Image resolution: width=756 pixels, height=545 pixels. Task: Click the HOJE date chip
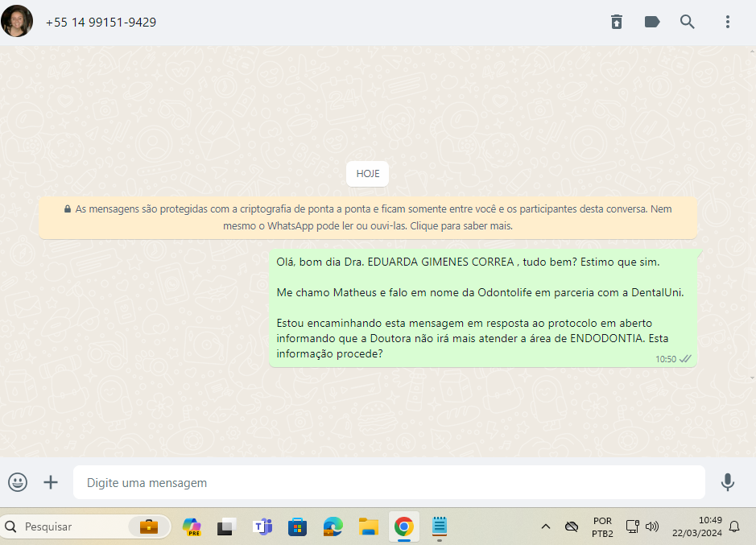[x=367, y=174]
